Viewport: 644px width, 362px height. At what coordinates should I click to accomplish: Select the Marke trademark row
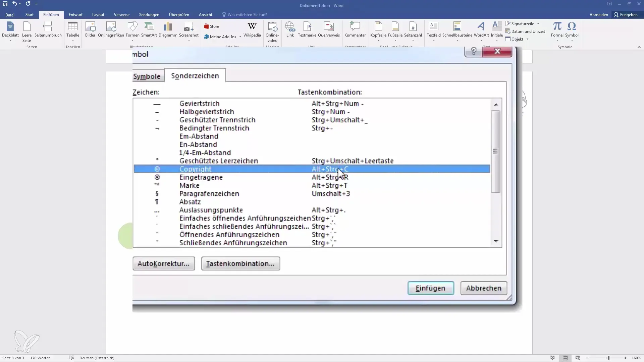[312, 185]
